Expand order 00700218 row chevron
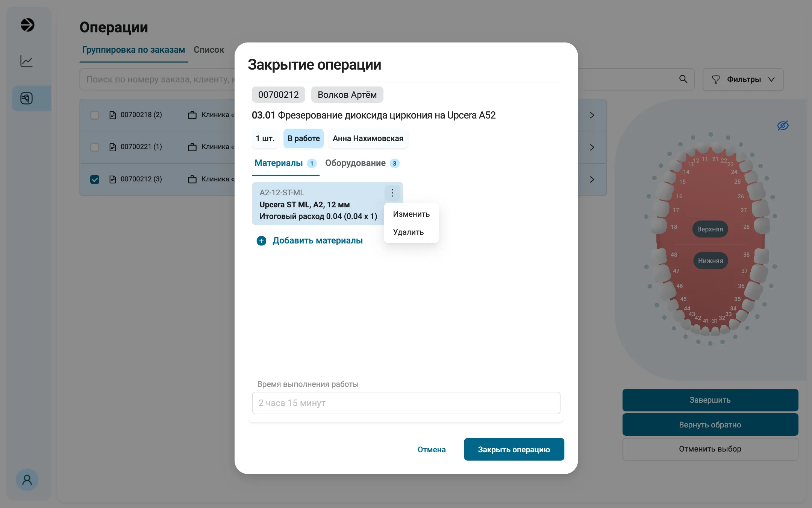 592,115
